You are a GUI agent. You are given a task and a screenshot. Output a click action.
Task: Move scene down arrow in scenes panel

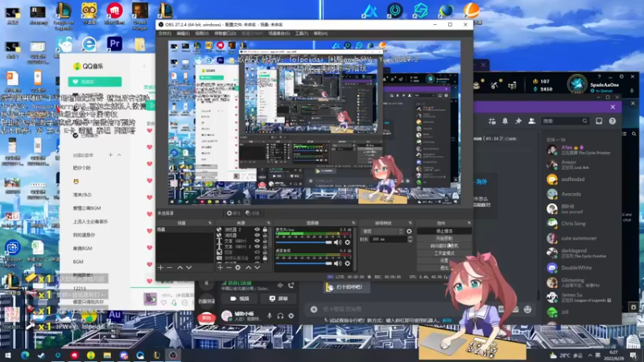point(188,268)
